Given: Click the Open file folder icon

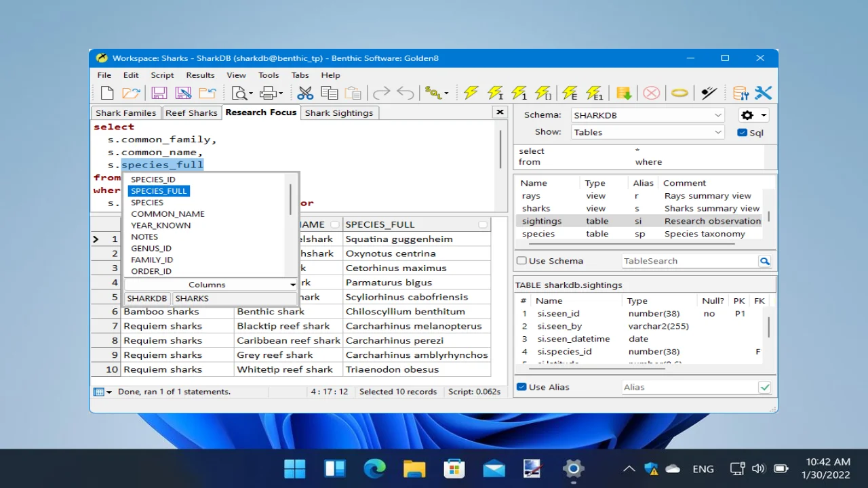Looking at the screenshot, I should [131, 93].
